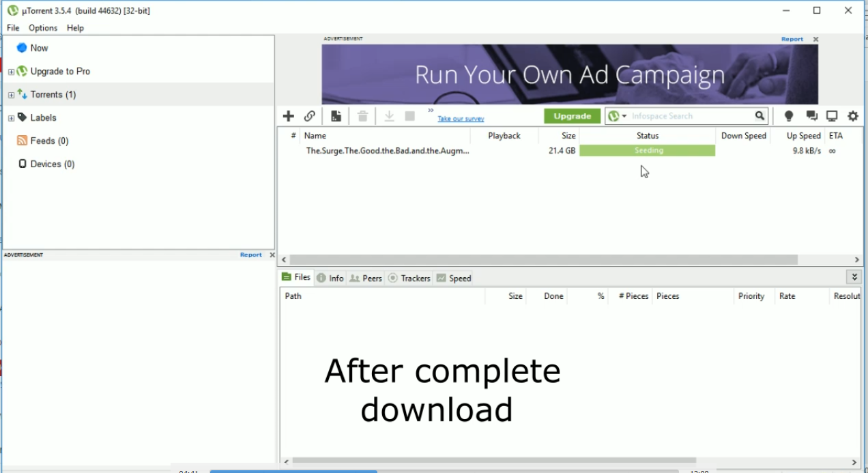This screenshot has height=473, width=868.
Task: Collapse the detail pane chevron button
Action: tap(854, 277)
